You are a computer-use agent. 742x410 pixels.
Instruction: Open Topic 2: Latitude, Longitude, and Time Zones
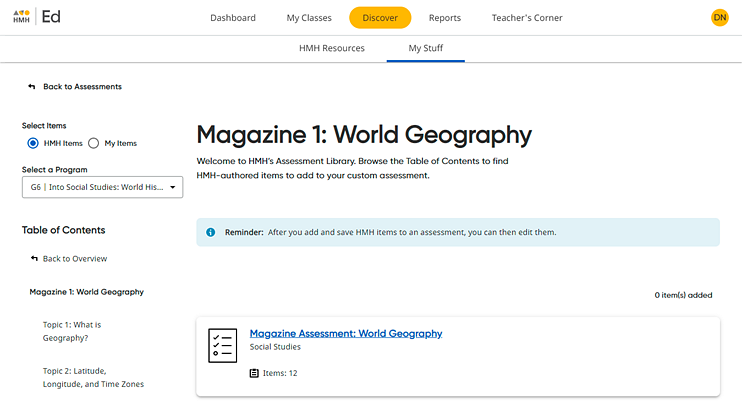pyautogui.click(x=93, y=377)
